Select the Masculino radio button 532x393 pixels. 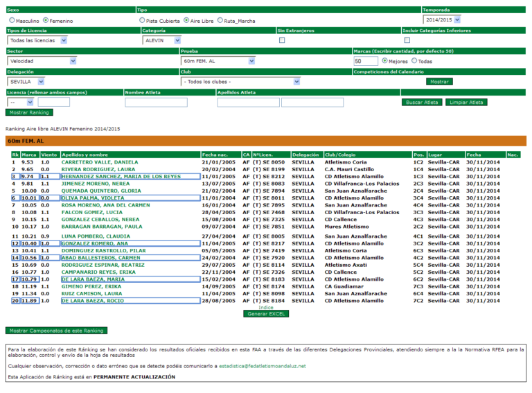(12, 21)
